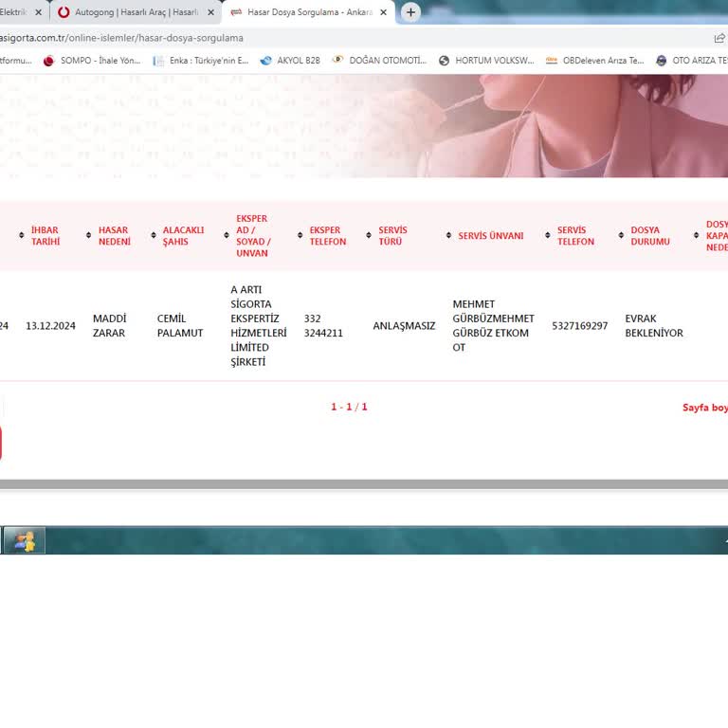Click the share page icon in address bar

pyautogui.click(x=719, y=38)
